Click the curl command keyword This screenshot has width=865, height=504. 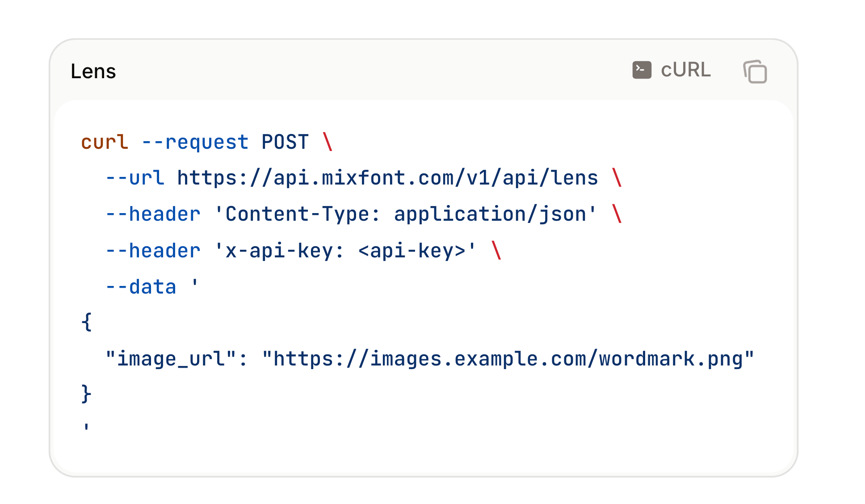104,142
